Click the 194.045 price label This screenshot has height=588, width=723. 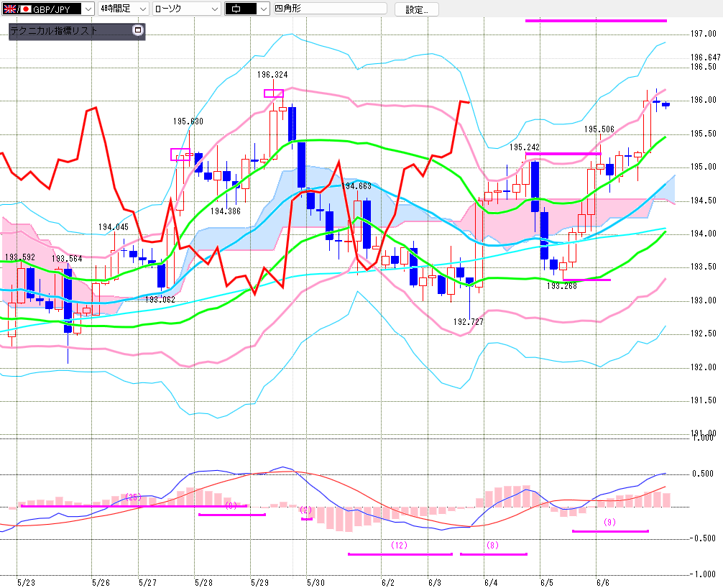114,227
